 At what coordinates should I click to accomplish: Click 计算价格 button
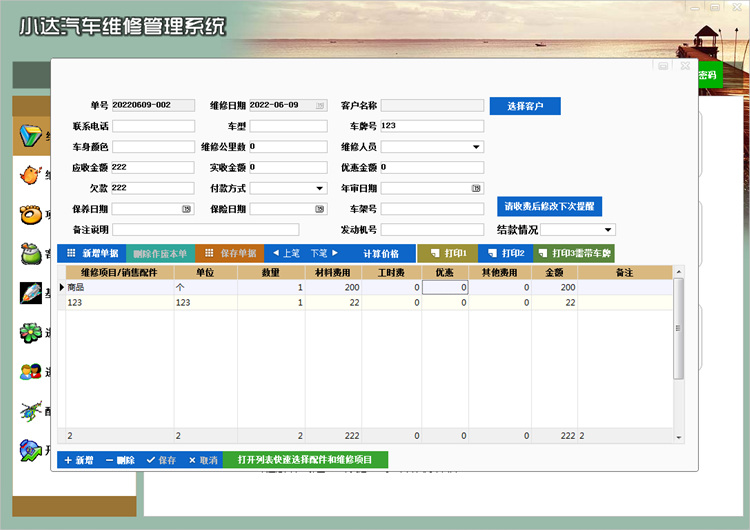[381, 254]
